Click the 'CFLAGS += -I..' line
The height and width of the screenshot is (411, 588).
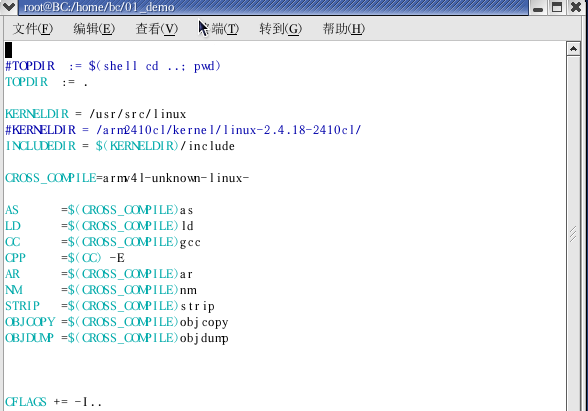[54, 402]
